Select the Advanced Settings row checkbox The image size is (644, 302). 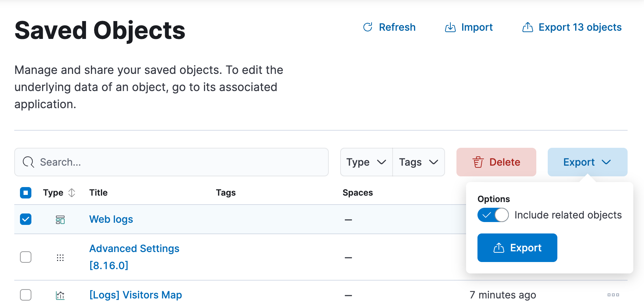point(26,257)
